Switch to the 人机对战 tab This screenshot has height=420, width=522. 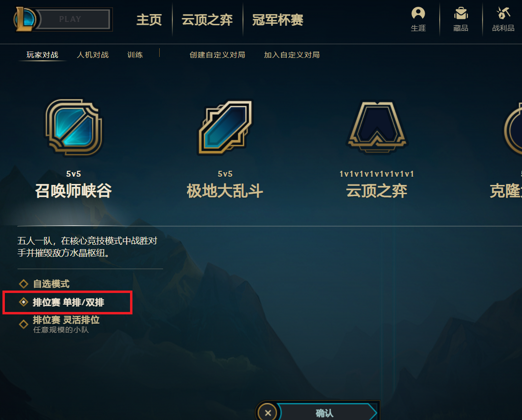[93, 55]
